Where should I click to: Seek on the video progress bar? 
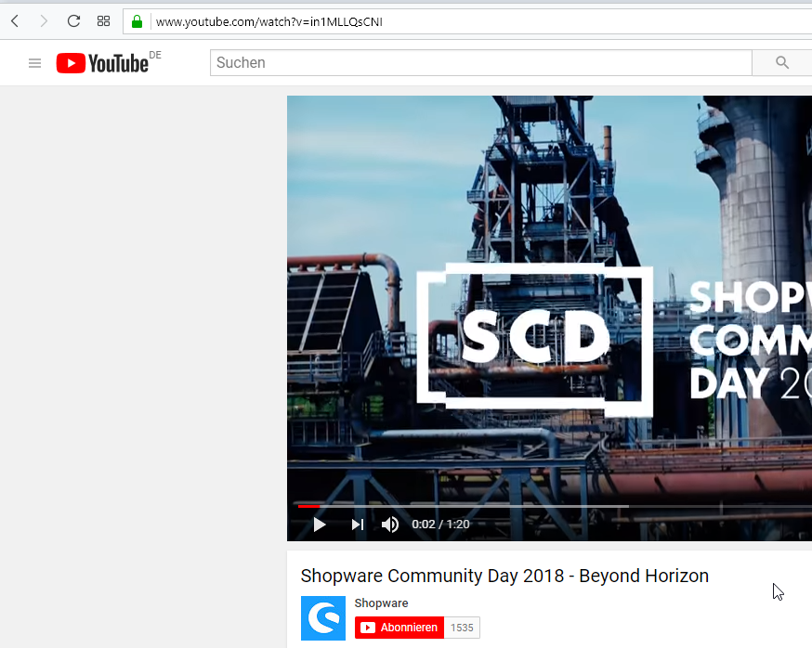[x=556, y=506]
